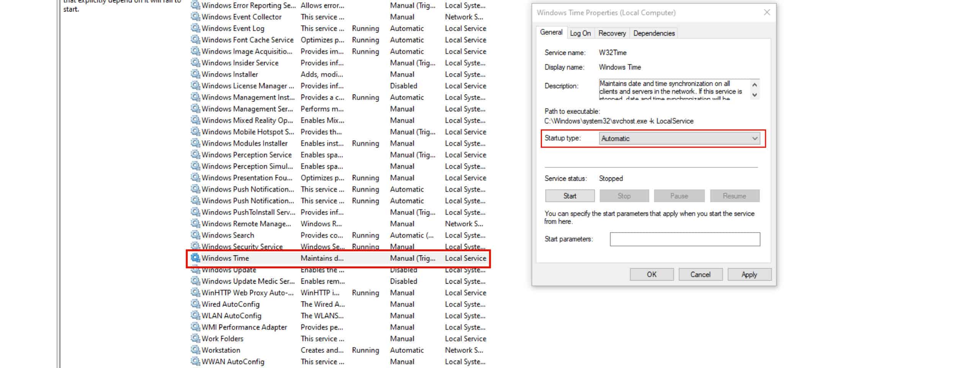980x368 pixels.
Task: Click the gear icon beside Windows Event Log
Action: pyautogui.click(x=196, y=28)
